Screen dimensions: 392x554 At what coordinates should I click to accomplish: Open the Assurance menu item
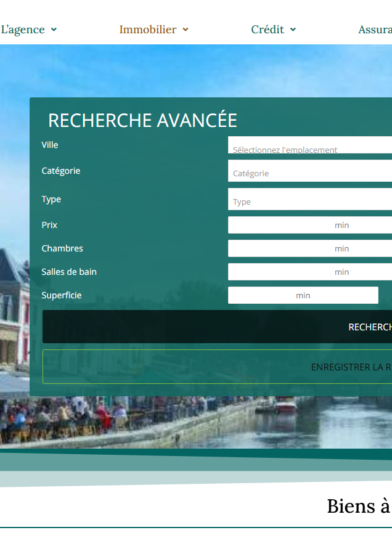(375, 30)
